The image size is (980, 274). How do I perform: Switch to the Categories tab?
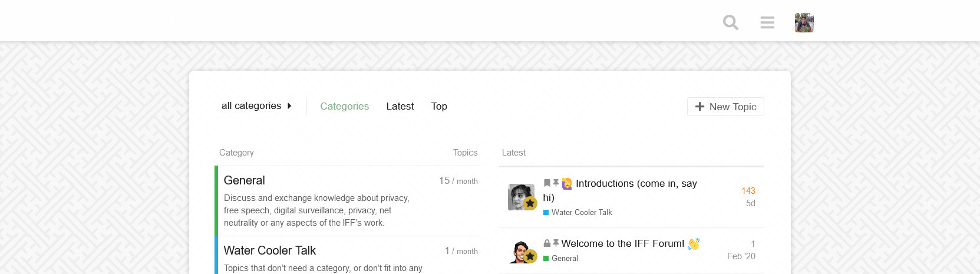[344, 106]
